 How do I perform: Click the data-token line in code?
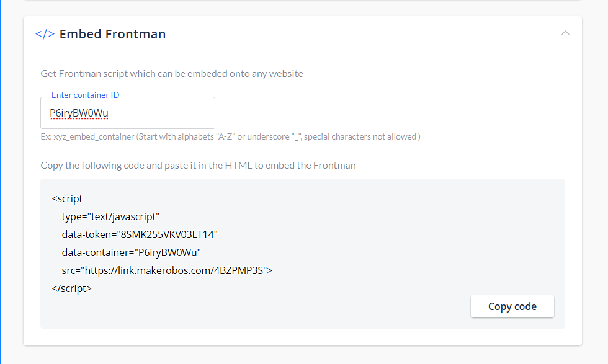click(140, 234)
